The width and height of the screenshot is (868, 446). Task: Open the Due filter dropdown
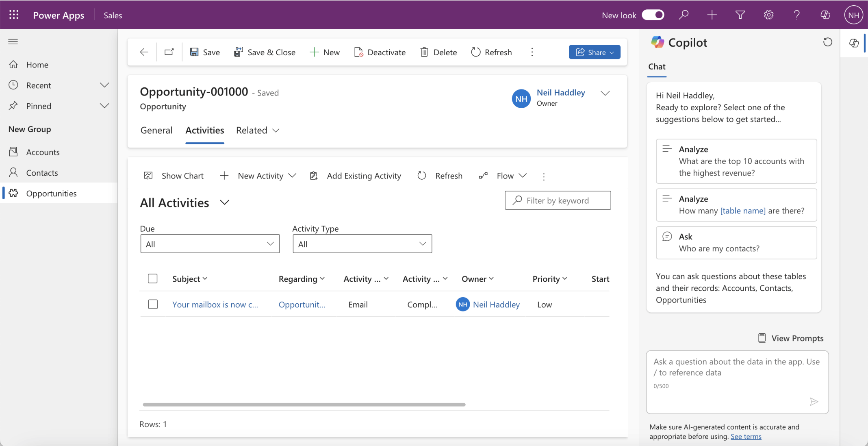pos(210,244)
